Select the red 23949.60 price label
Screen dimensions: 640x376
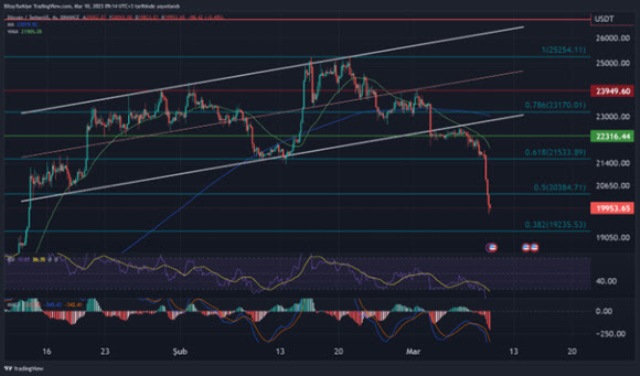[x=612, y=91]
